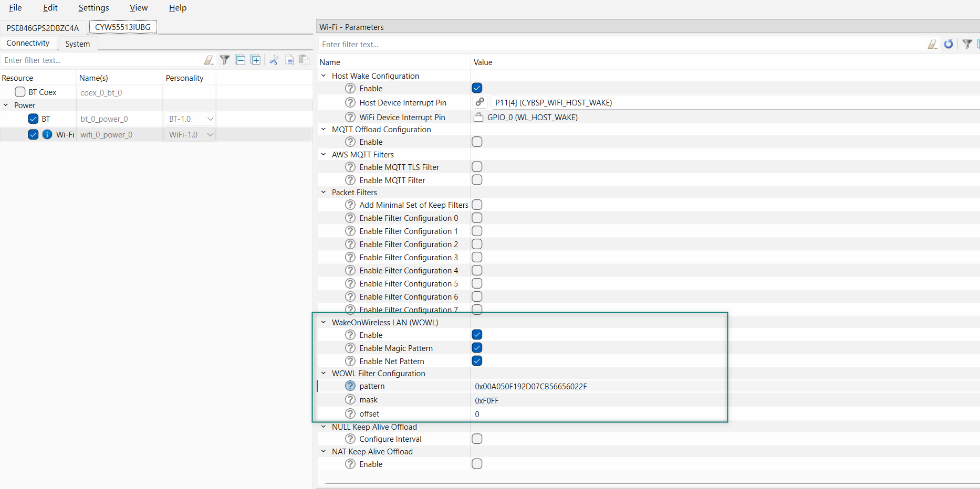980x489 pixels.
Task: Click the paste clipboard icon in the Resource toolbar
Action: pyautogui.click(x=304, y=60)
